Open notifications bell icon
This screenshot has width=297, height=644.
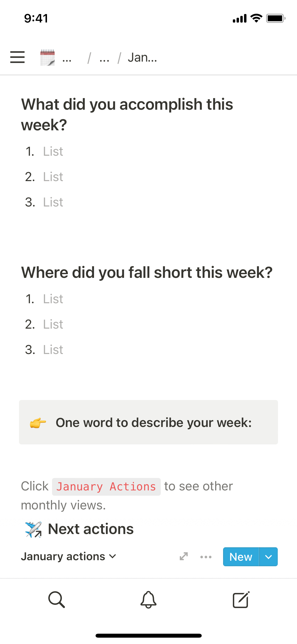148,599
